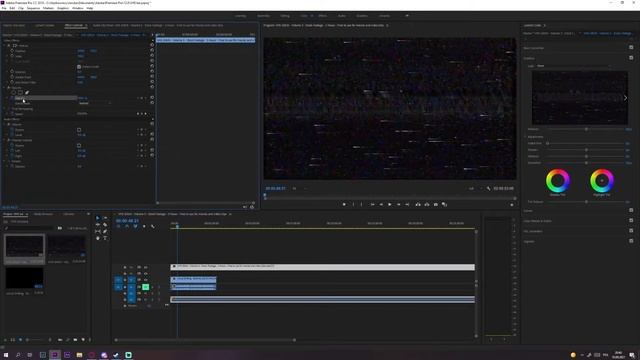This screenshot has height=360, width=640.
Task: Disable Basic Correction section checkbox in Lumetri
Action: pyautogui.click(x=631, y=47)
